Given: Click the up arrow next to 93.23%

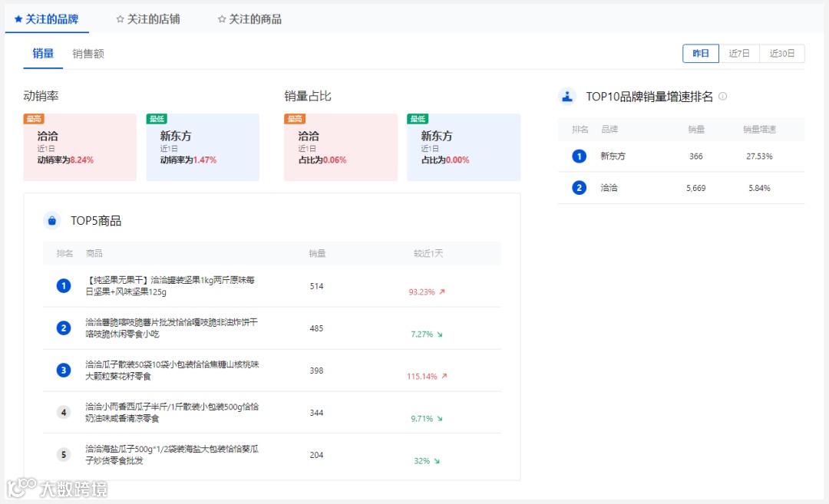Looking at the screenshot, I should coord(442,292).
